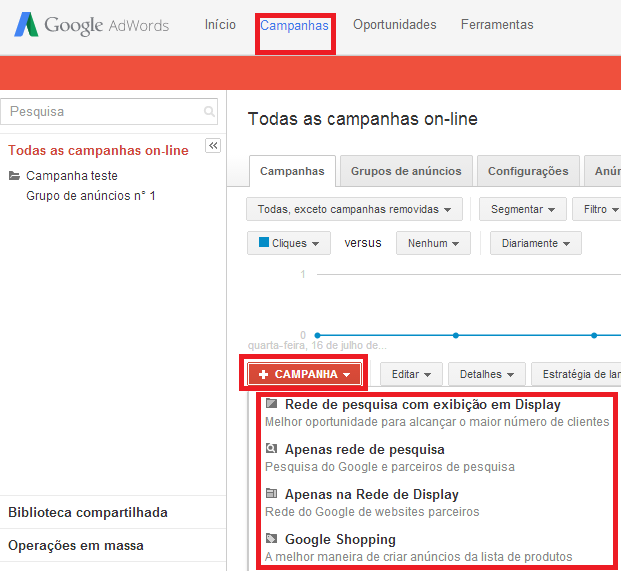This screenshot has width=621, height=571.
Task: Select Campanha teste in the tree
Action: 72,175
